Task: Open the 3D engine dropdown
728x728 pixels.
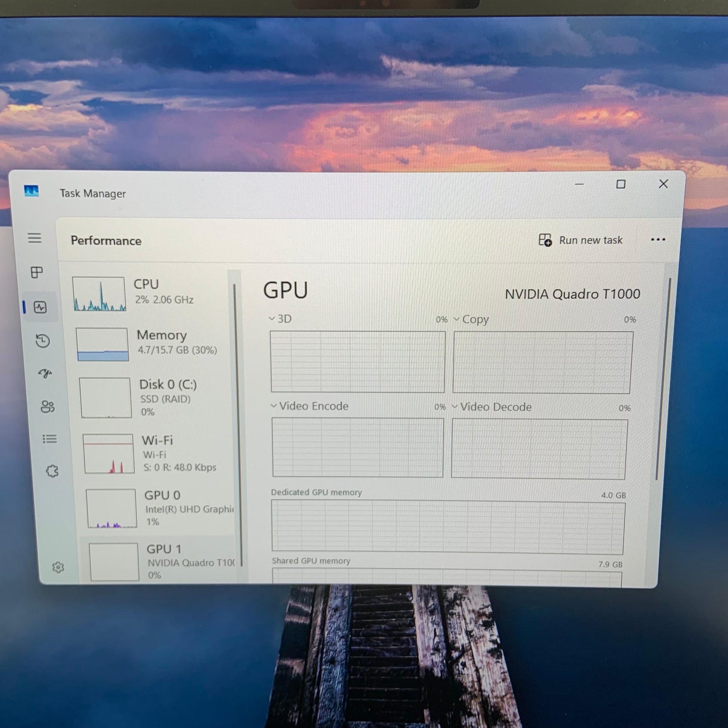Action: pos(281,319)
